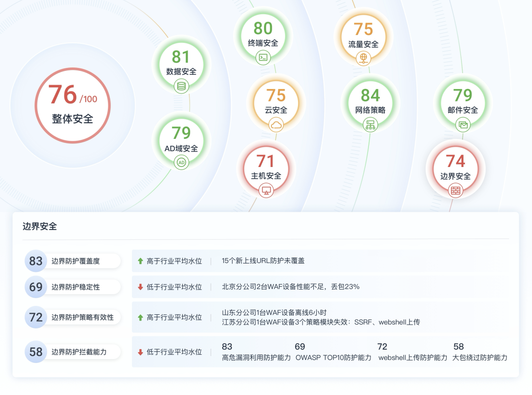Click the AD badge icon under AD域安全

pos(181,163)
